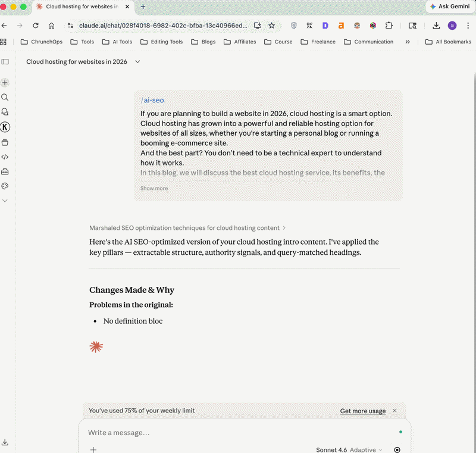Click the plus attachment button in composer
This screenshot has height=453, width=476.
pos(93,449)
